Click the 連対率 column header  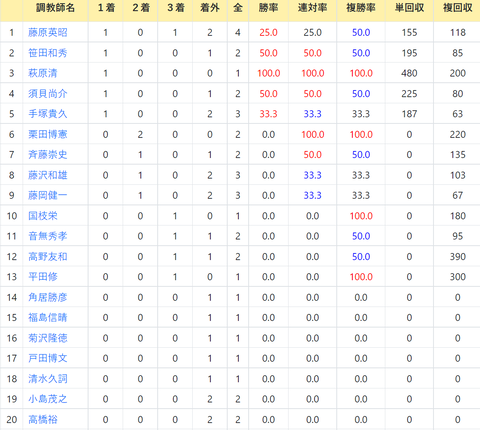click(312, 8)
